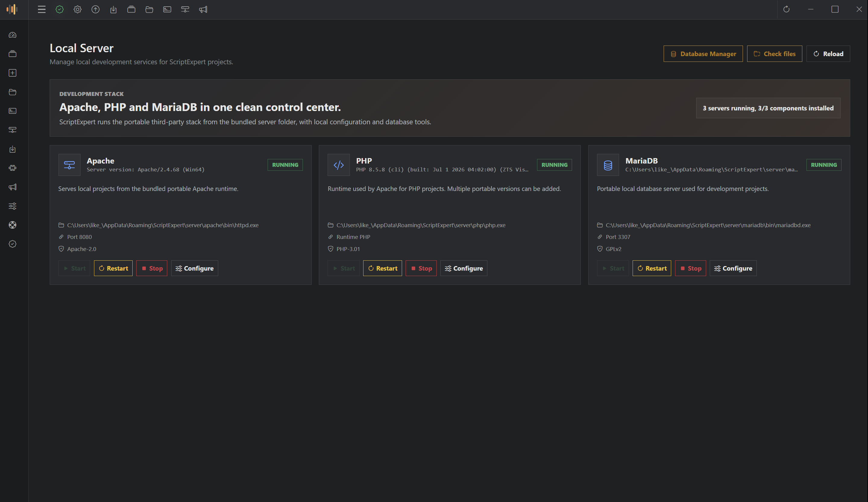868x502 pixels.
Task: Stop the MariaDB server
Action: point(690,268)
